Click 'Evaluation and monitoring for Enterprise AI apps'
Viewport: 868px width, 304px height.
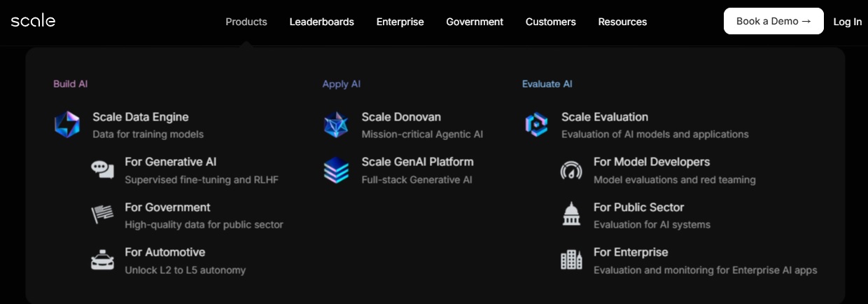click(706, 270)
